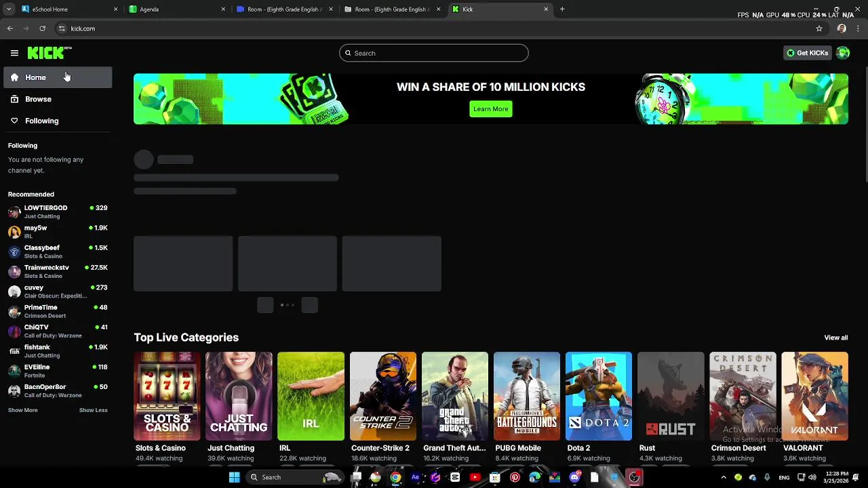Expand recommended list with Show More

[x=22, y=410]
